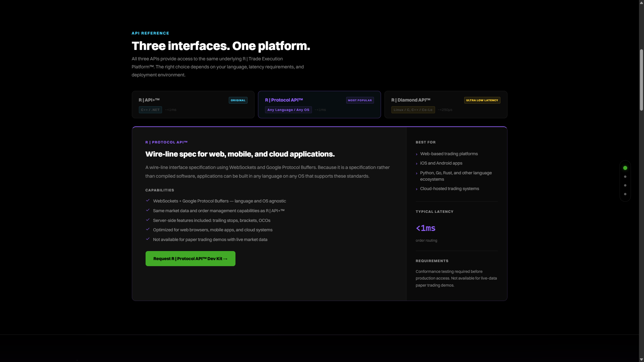The height and width of the screenshot is (362, 644).
Task: Click the REQUIREMENTS heading
Action: (x=432, y=261)
